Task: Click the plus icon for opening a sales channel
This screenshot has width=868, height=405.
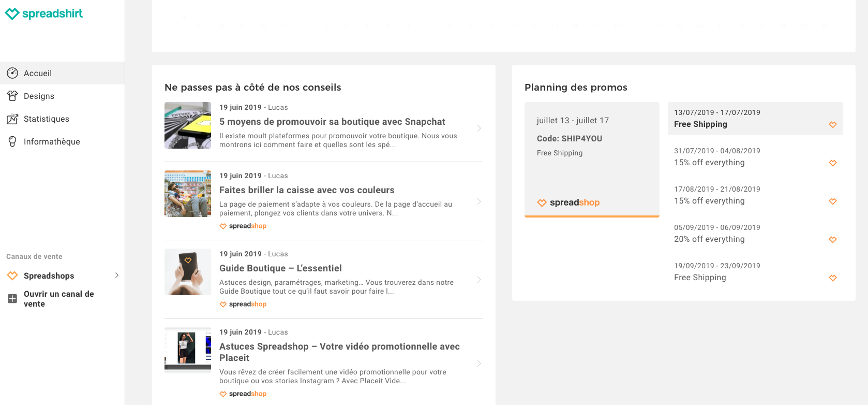Action: coord(12,298)
